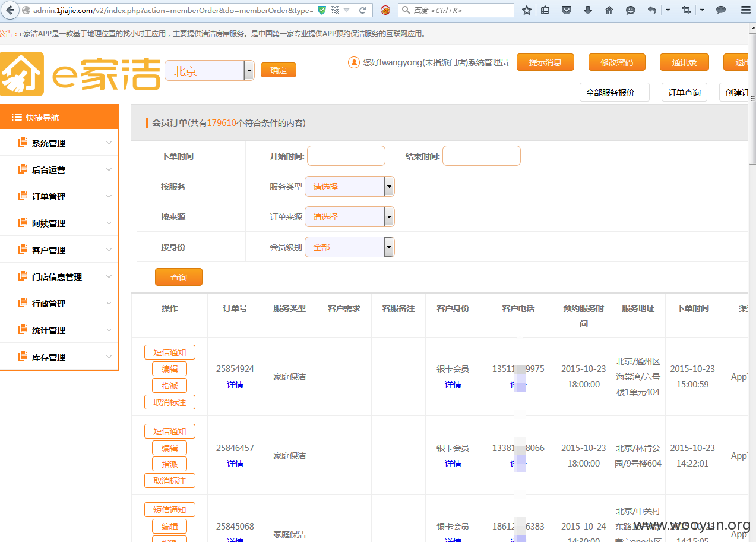Expand the 库存管理 menu
The image size is (756, 542).
[59, 357]
